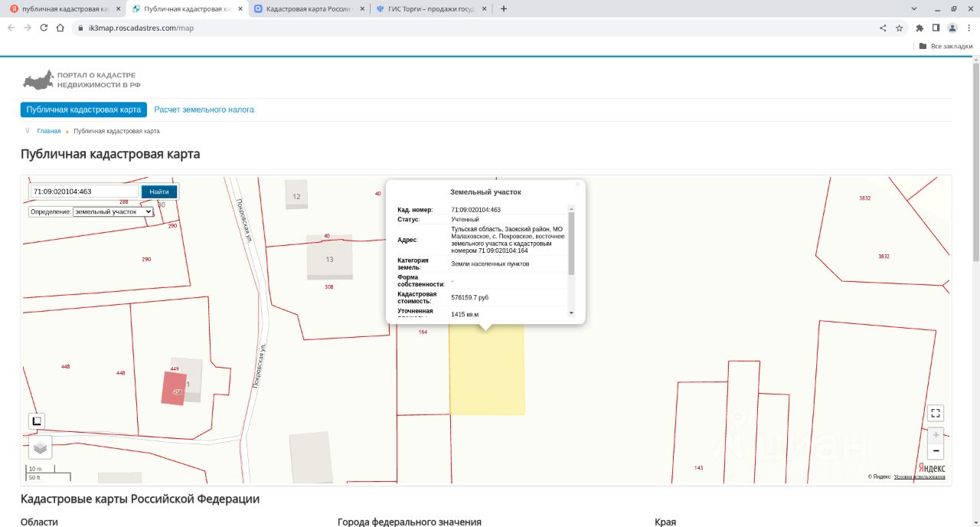Screen dimensions: 980x527
Task: Click the Города федерального значения heading
Action: [410, 522]
